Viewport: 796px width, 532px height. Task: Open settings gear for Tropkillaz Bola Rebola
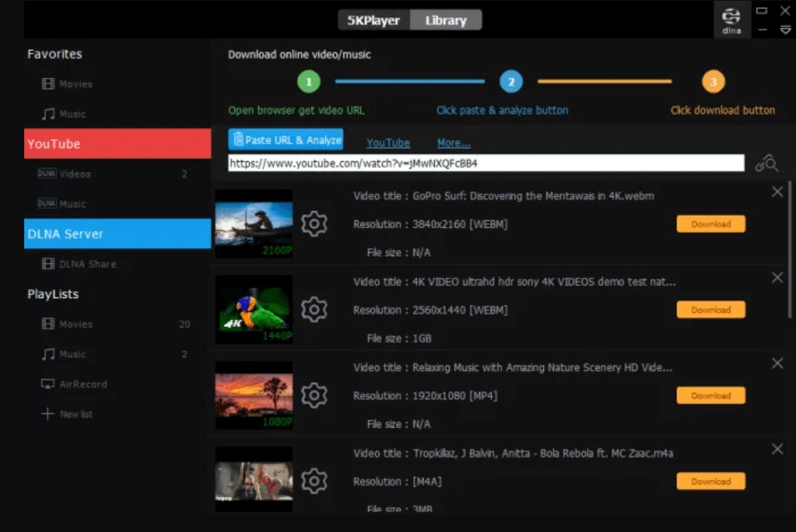click(314, 481)
